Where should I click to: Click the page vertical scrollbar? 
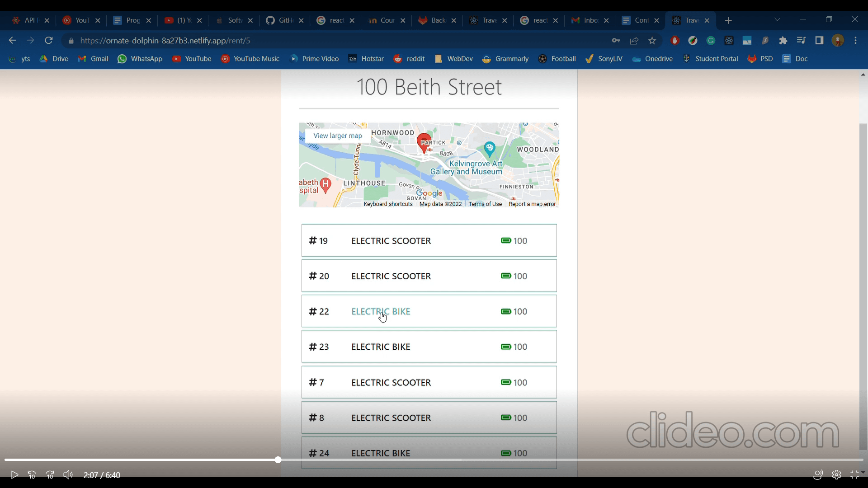pos(863,286)
